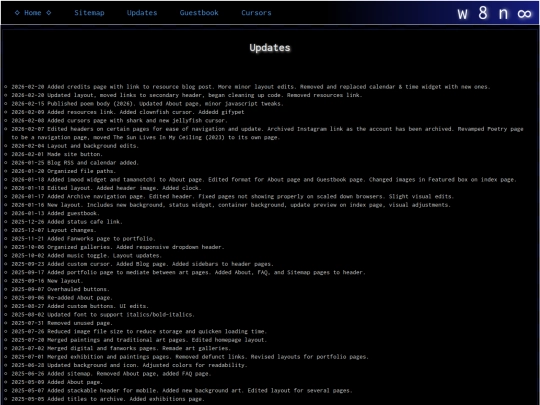Select entry 'Added imood widget and tamanotchi to About page'
This screenshot has height=405, width=540.
tap(264, 179)
